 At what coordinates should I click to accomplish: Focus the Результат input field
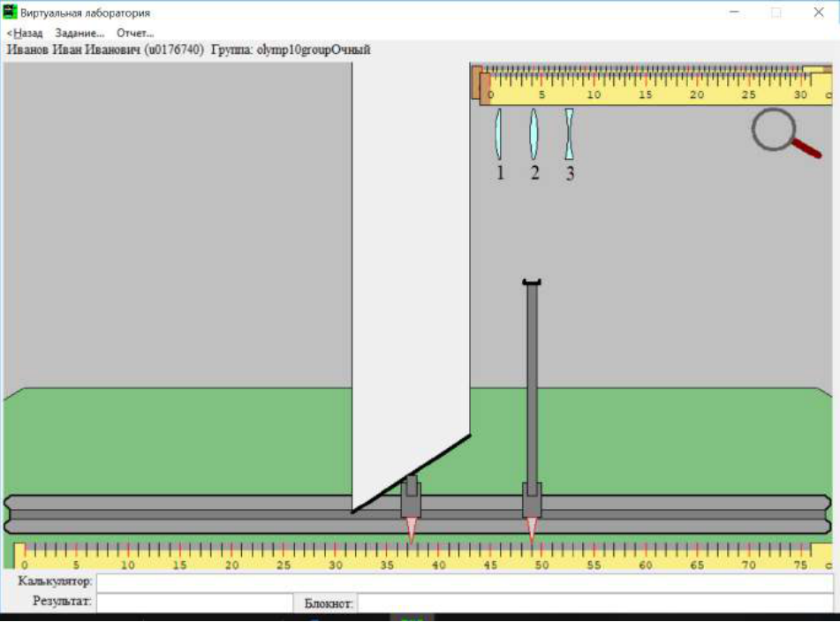click(x=195, y=603)
